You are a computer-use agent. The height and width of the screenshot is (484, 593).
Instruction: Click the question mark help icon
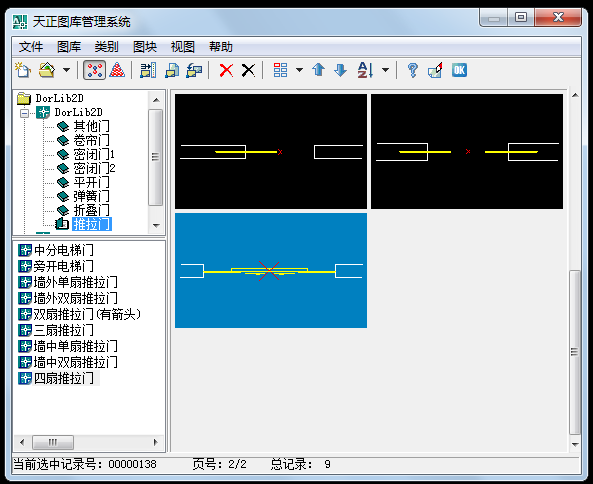click(x=413, y=70)
